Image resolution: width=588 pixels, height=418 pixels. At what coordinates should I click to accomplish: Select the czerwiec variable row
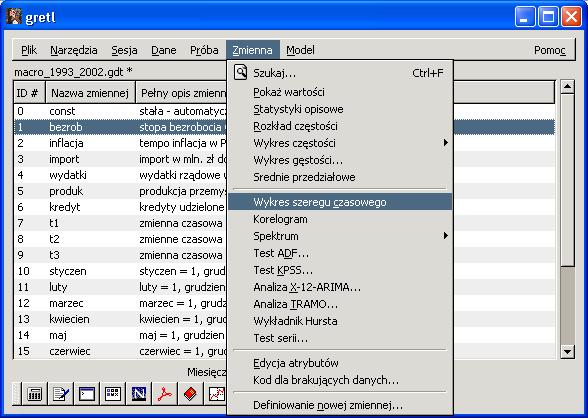pos(120,351)
